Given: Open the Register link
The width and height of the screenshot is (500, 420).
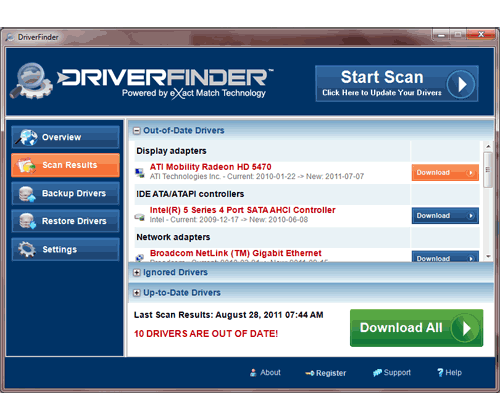Looking at the screenshot, I should click(326, 373).
